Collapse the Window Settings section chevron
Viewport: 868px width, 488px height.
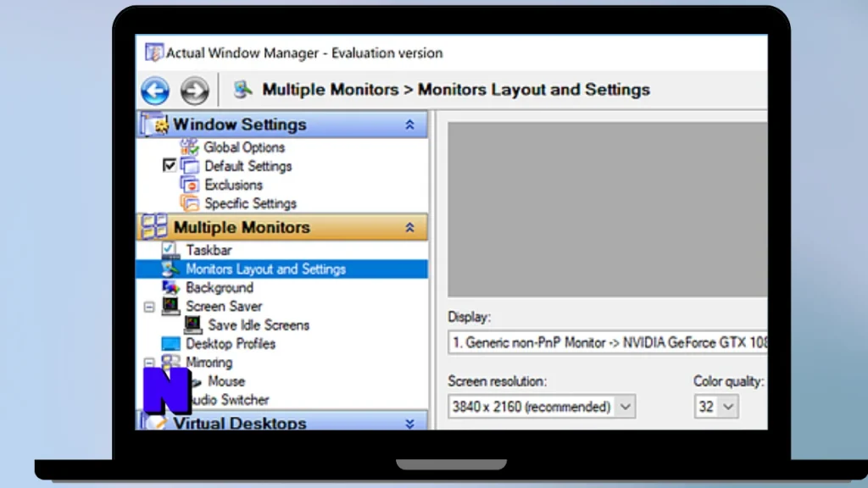coord(409,125)
